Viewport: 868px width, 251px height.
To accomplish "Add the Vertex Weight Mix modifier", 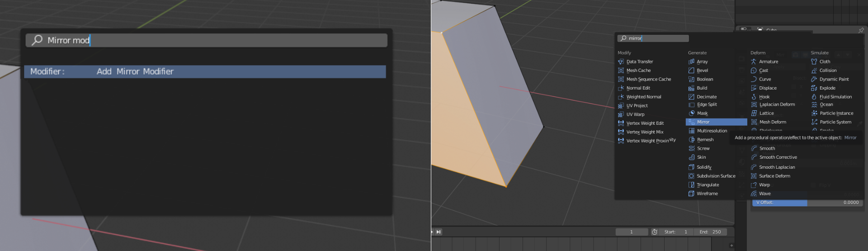I will [x=640, y=132].
